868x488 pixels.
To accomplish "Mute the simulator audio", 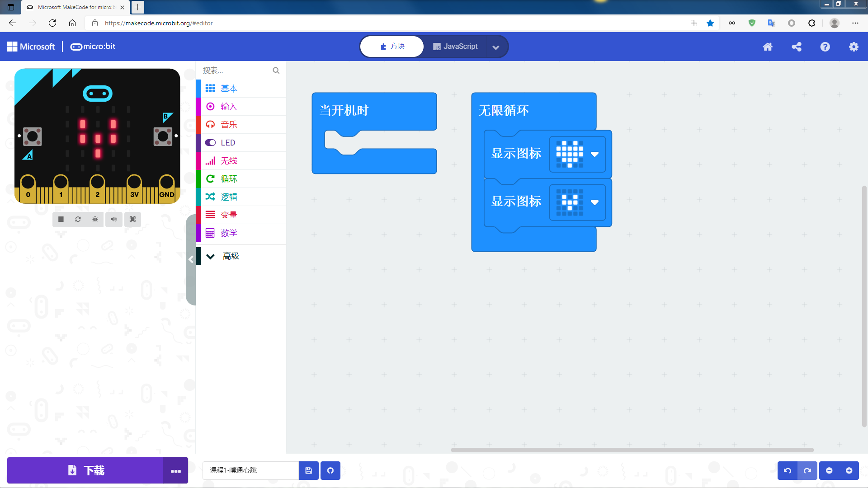I will (x=113, y=219).
